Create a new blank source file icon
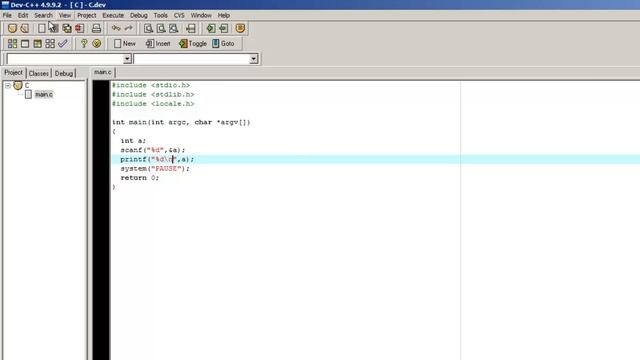640x360 pixels. coord(42,28)
